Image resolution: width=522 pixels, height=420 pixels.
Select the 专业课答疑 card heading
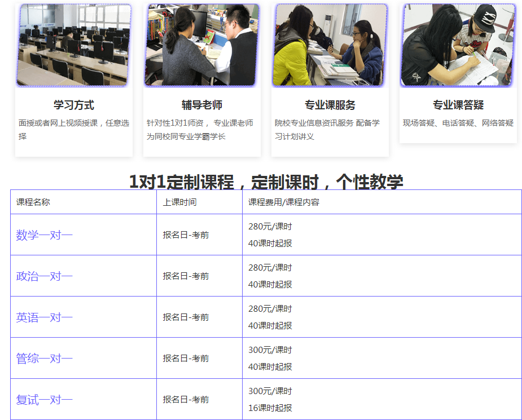coord(458,105)
